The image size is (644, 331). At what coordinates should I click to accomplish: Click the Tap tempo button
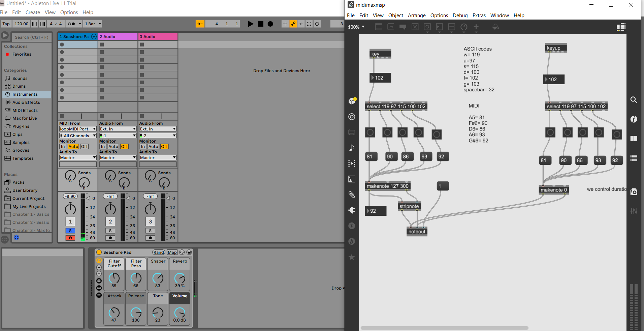click(6, 24)
